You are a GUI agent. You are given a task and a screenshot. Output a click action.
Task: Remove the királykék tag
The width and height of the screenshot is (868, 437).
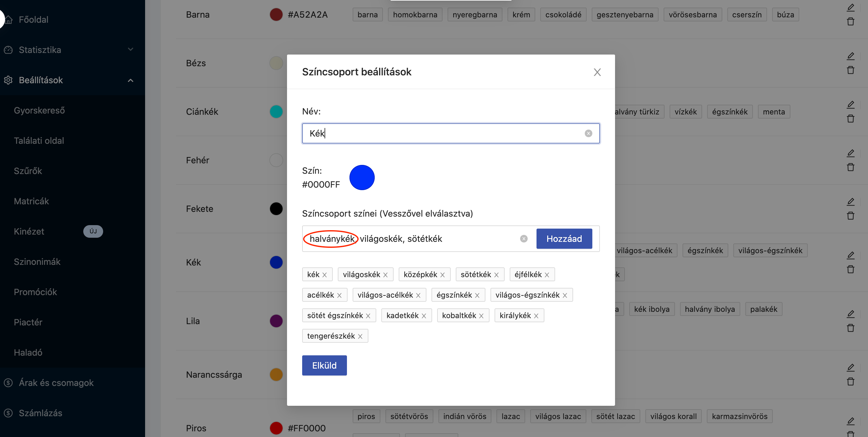point(536,316)
